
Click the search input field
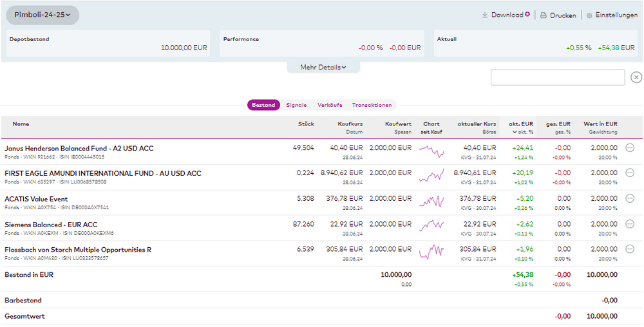click(557, 77)
